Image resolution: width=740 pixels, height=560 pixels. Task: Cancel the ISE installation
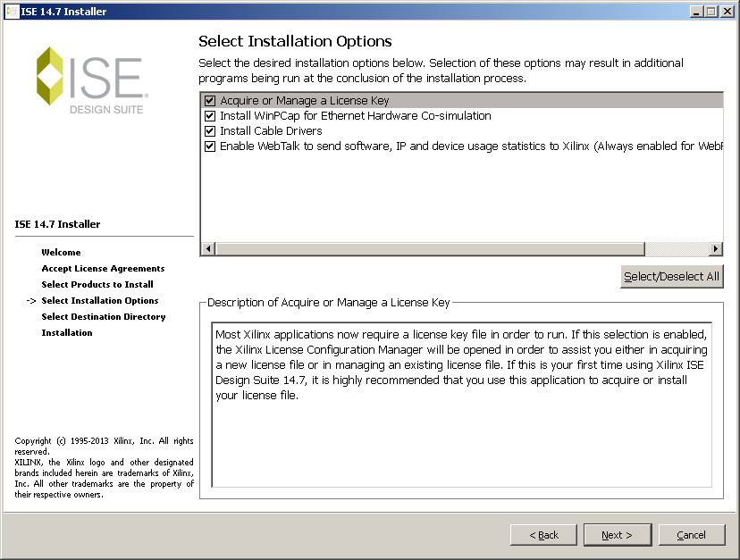click(x=692, y=535)
